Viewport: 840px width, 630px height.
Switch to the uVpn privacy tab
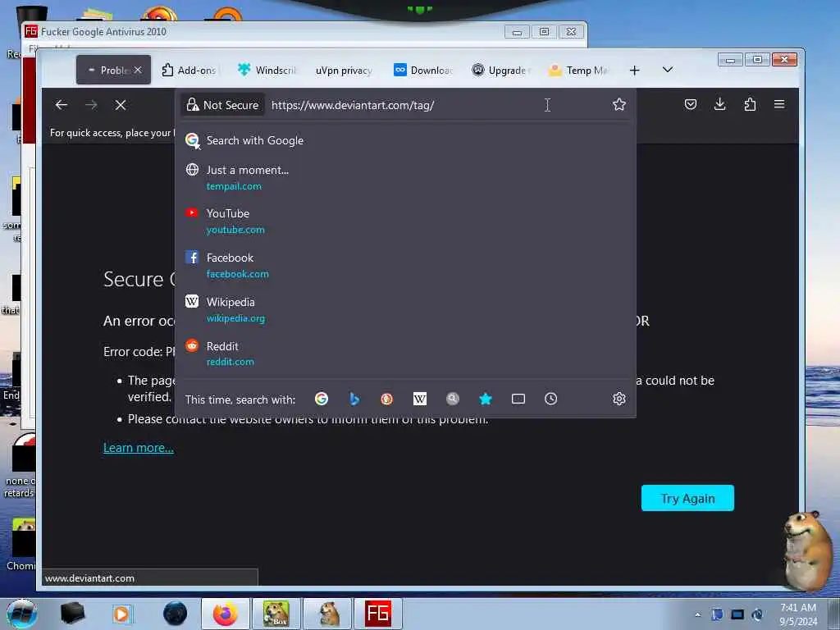344,71
